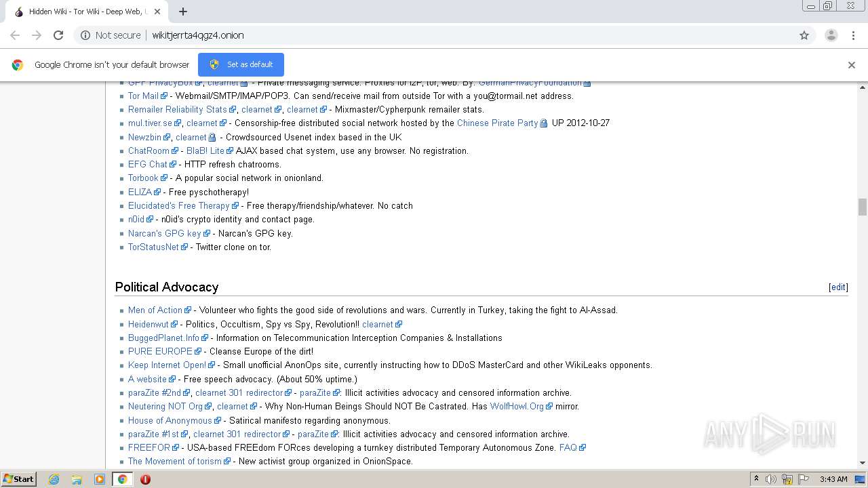Open the Windows Start menu
Image resolution: width=868 pixels, height=488 pixels.
[18, 479]
